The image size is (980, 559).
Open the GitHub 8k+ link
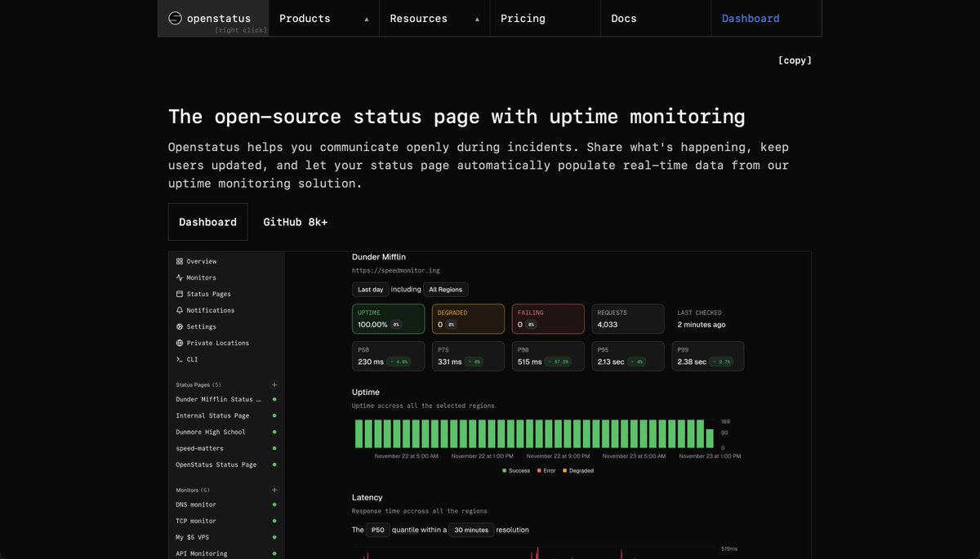[295, 222]
